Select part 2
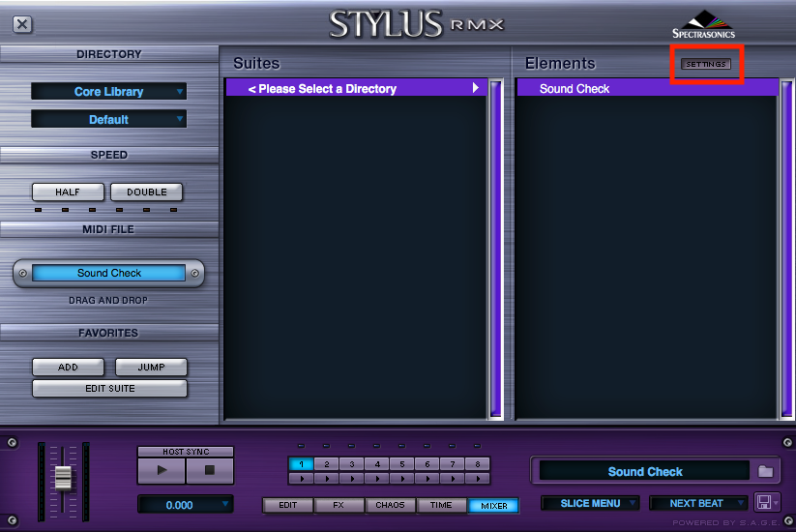The height and width of the screenshot is (532, 796). point(326,464)
